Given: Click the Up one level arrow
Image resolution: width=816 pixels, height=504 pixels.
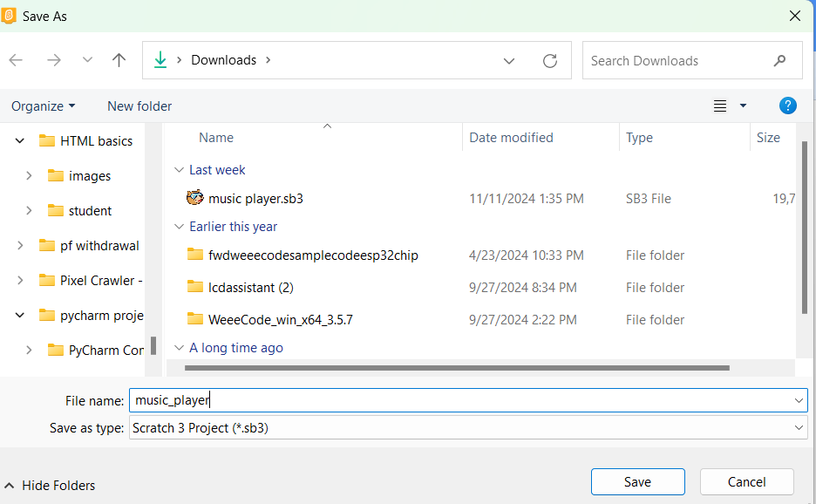Looking at the screenshot, I should 119,60.
